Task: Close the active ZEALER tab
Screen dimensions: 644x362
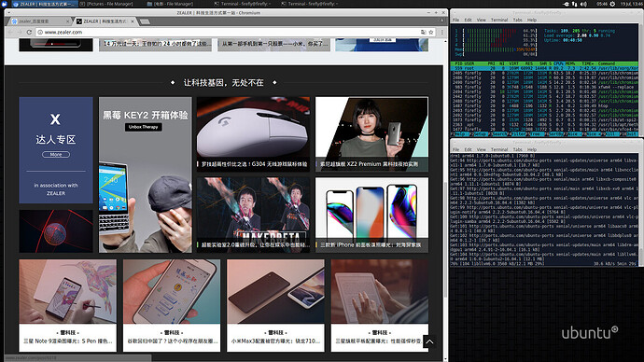Action: click(x=133, y=21)
